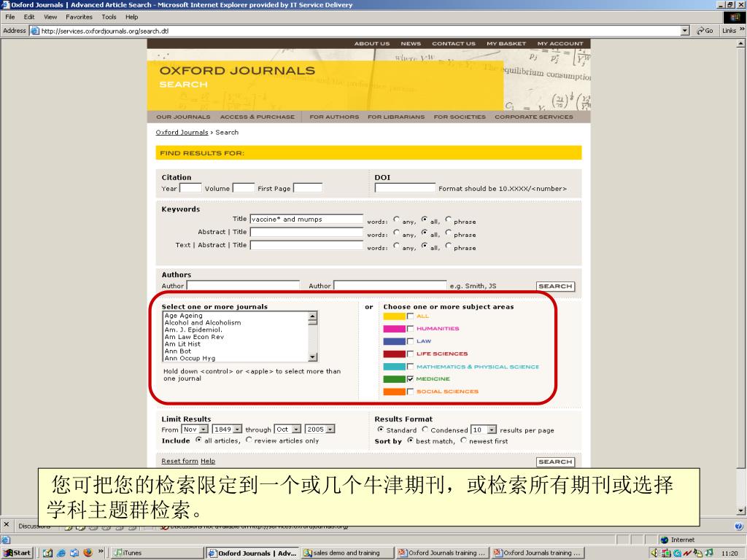The image size is (747, 560).
Task: Close the Discussions bar with the X
Action: pos(6,524)
